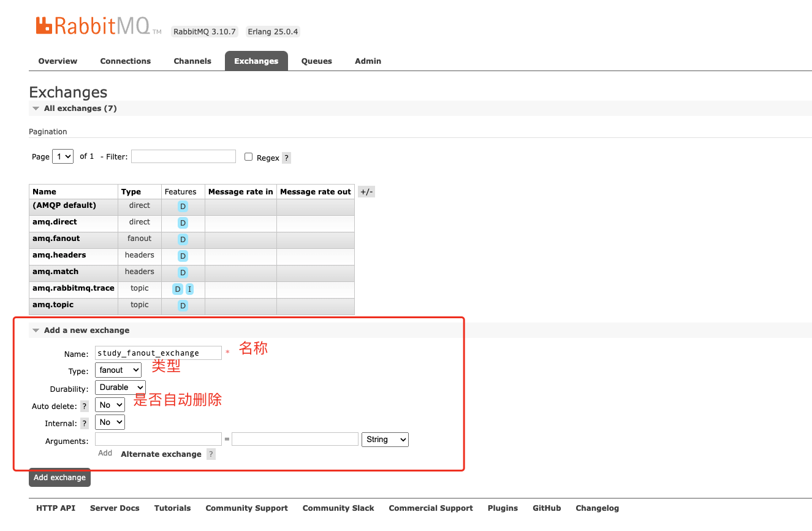Click the Arguments value input field

coord(295,439)
